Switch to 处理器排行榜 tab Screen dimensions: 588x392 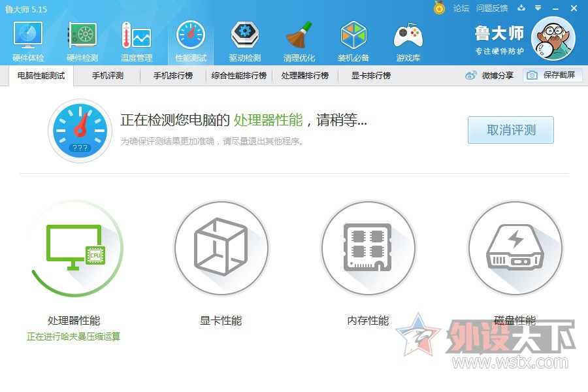click(305, 76)
